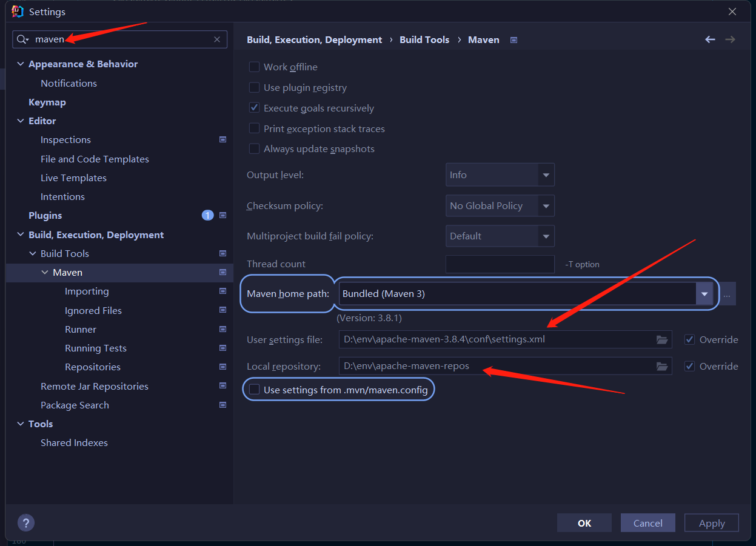Click the Apply button
This screenshot has height=546, width=756.
(x=712, y=523)
